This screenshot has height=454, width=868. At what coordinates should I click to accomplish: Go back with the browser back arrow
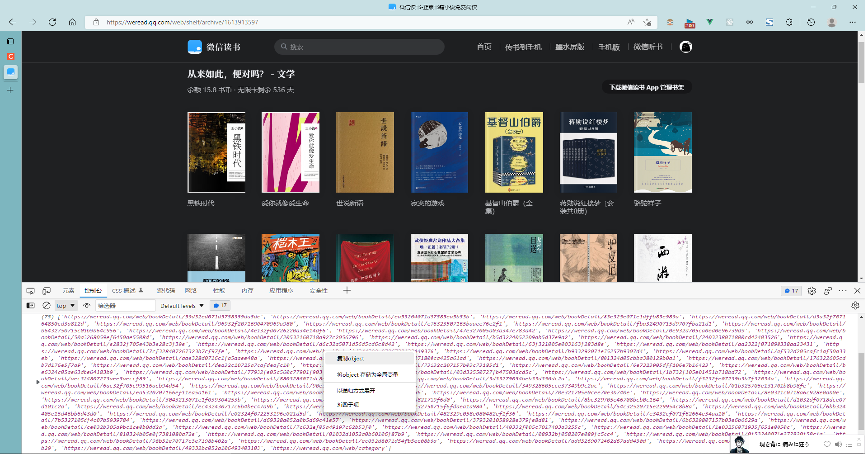[13, 22]
